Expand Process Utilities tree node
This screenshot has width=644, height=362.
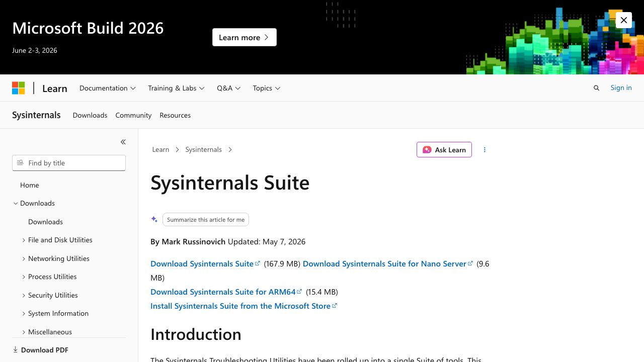coord(24,277)
